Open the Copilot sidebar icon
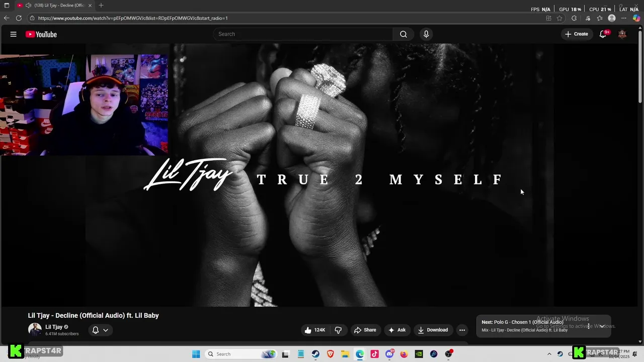This screenshot has height=362, width=644. click(x=636, y=18)
